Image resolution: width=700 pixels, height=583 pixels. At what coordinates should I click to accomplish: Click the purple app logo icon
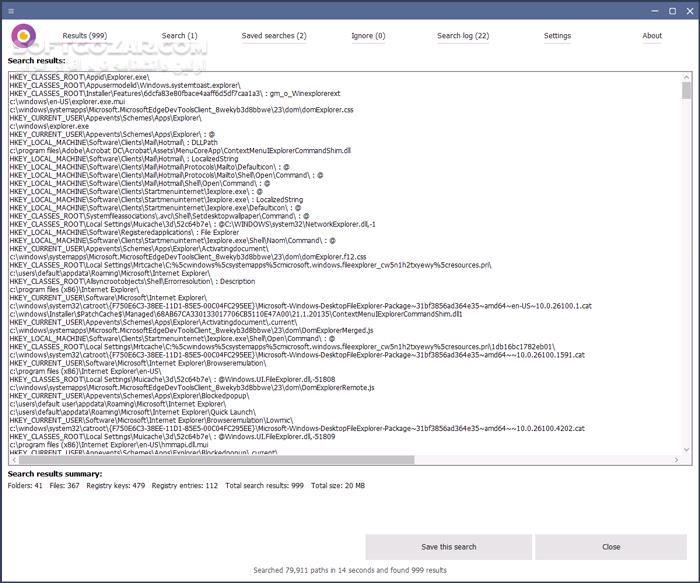pyautogui.click(x=23, y=36)
